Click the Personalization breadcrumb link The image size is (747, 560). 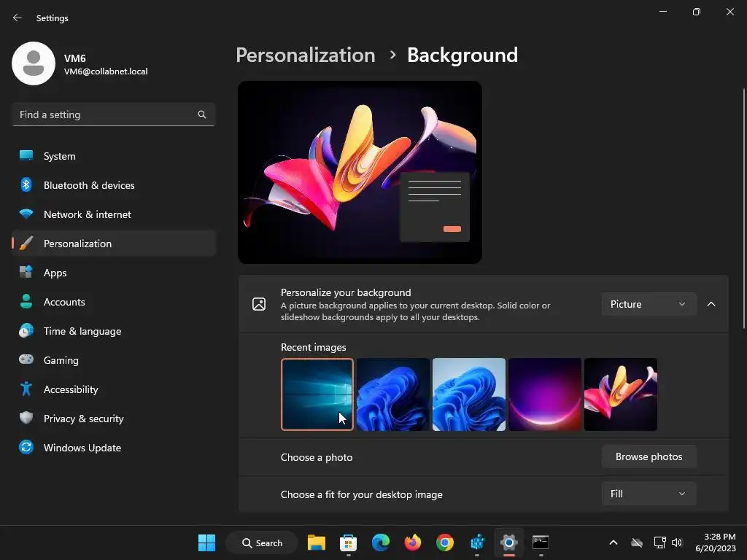[x=306, y=55]
